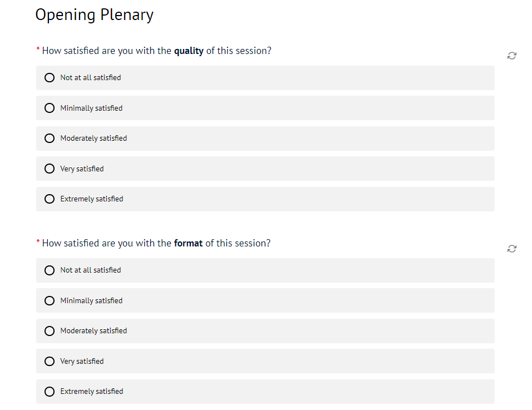Mark 'Very satisfied' for session format

[x=50, y=361]
